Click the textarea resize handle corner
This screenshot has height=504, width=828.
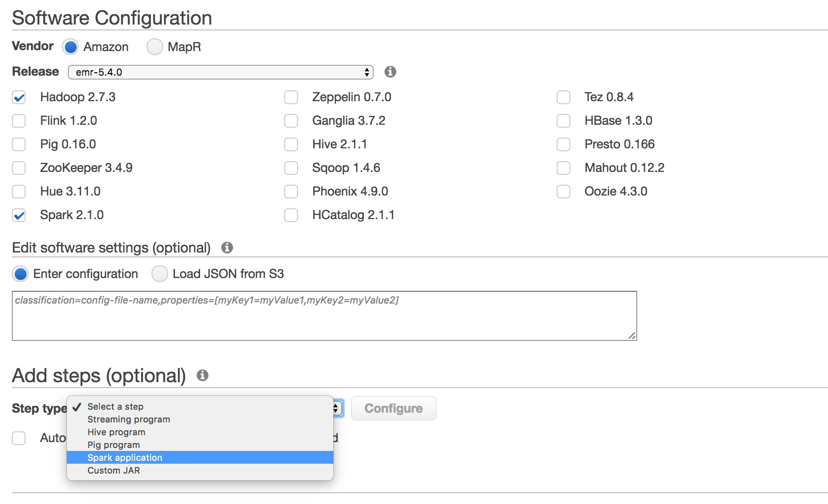[632, 336]
